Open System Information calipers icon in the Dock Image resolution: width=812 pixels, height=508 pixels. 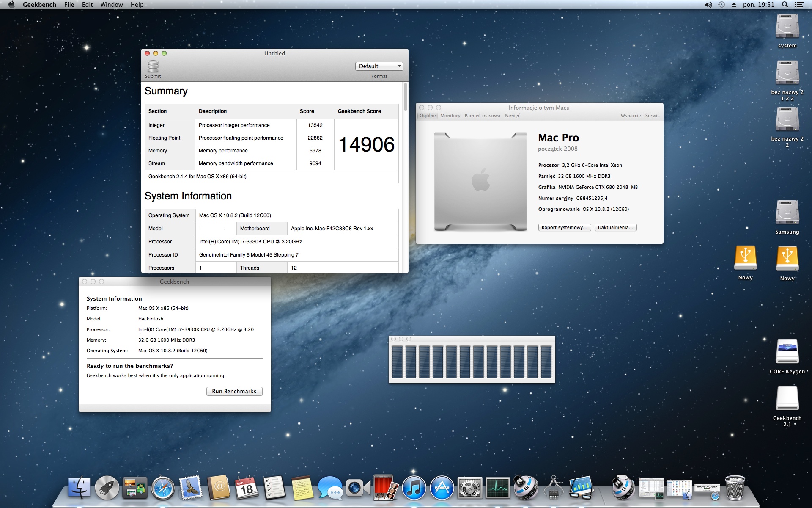[554, 488]
